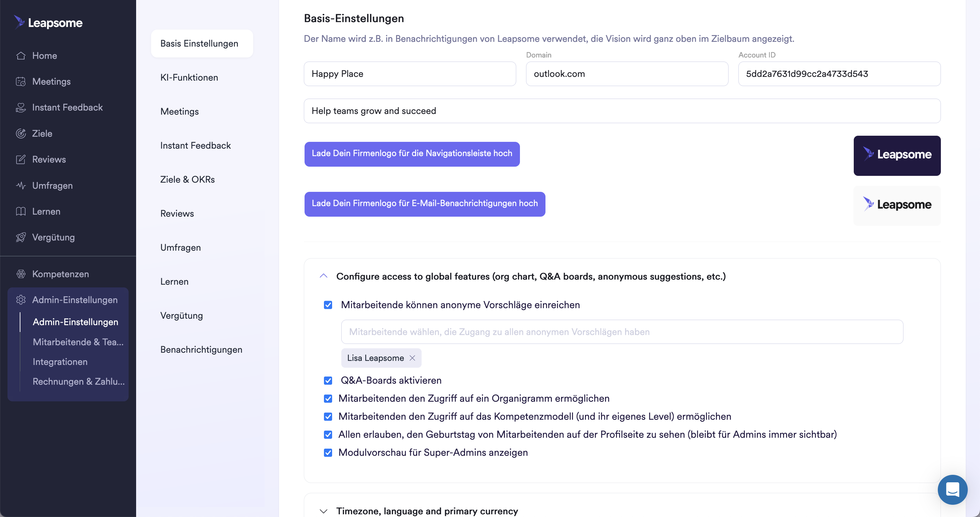The image size is (980, 517).
Task: Click the Leapsome logo in the sidebar
Action: coord(48,22)
